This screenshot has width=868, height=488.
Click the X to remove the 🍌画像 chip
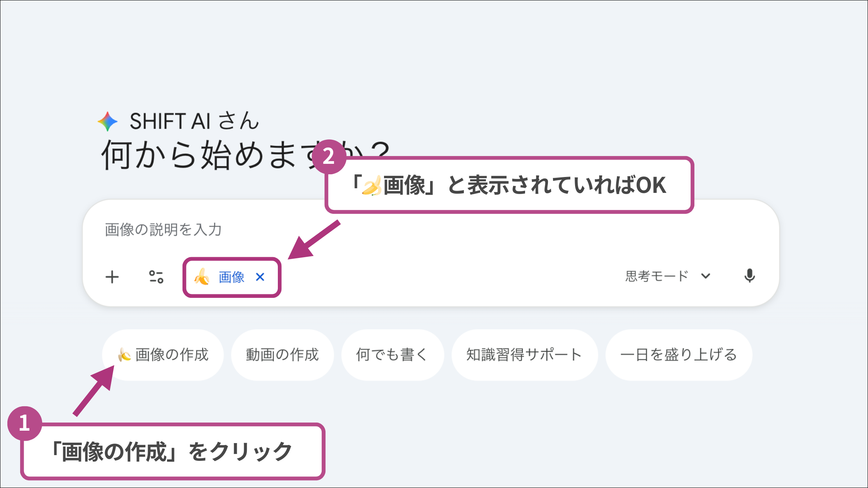(260, 277)
